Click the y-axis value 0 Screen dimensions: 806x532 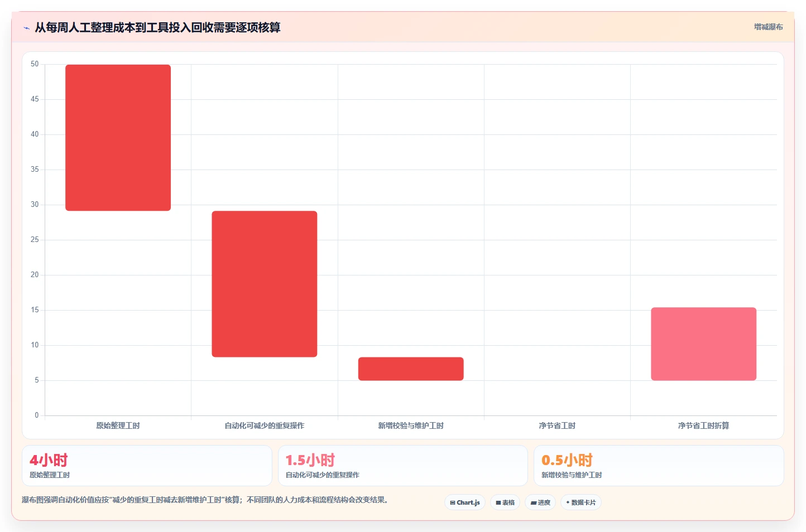coord(37,415)
